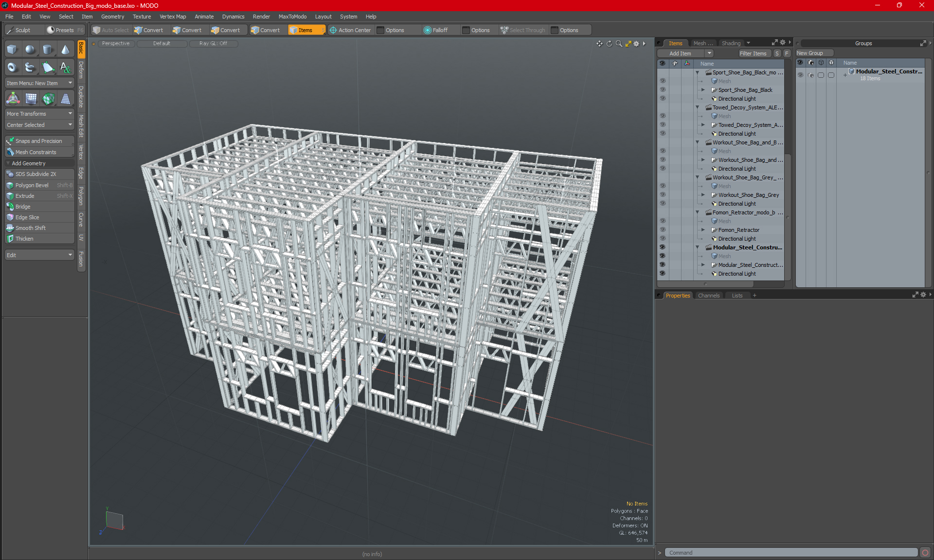
Task: Activate the Text tool icon
Action: [x=65, y=67]
